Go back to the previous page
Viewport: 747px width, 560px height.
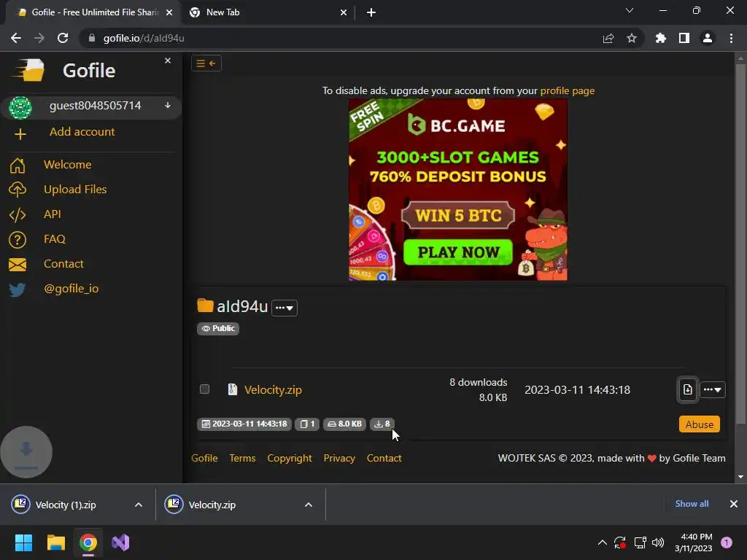click(x=16, y=38)
